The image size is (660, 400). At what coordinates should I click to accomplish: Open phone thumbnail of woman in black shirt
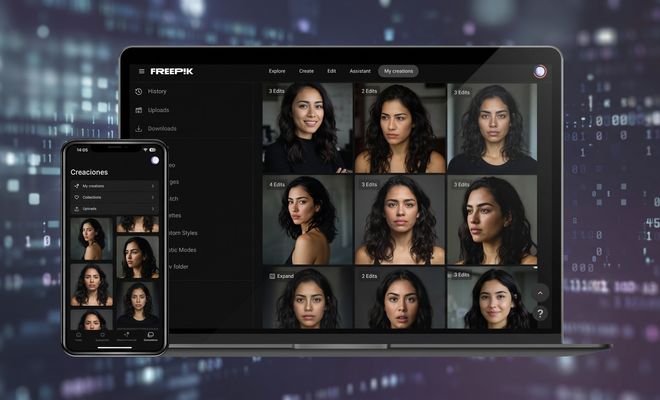(x=138, y=305)
